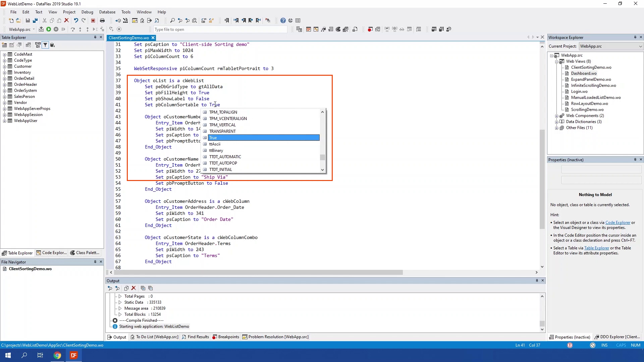Image resolution: width=644 pixels, height=362 pixels.
Task: Click the blue Help question mark icon
Action: 283,21
